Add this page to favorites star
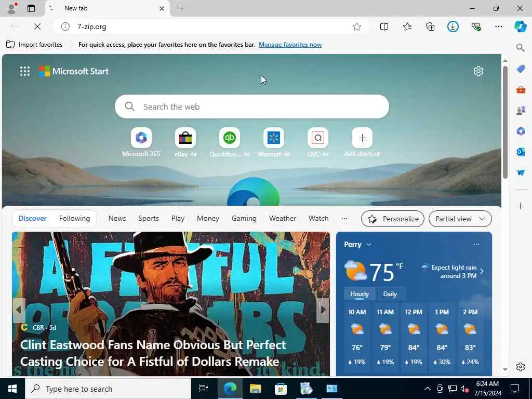This screenshot has width=532, height=399. pos(356,26)
